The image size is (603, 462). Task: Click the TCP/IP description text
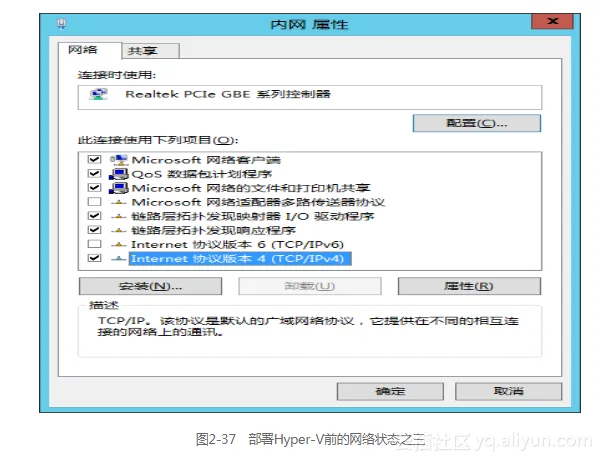tap(308, 326)
